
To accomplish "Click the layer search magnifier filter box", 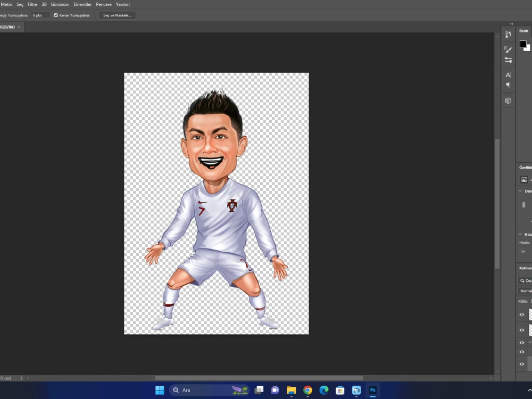I will [525, 280].
